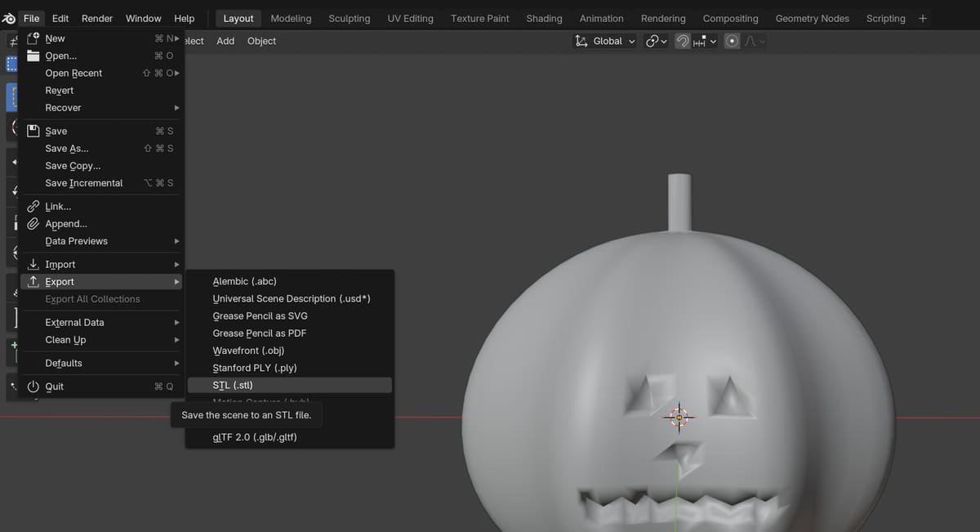This screenshot has height=532, width=980.
Task: Open the Render menu
Action: 97,18
